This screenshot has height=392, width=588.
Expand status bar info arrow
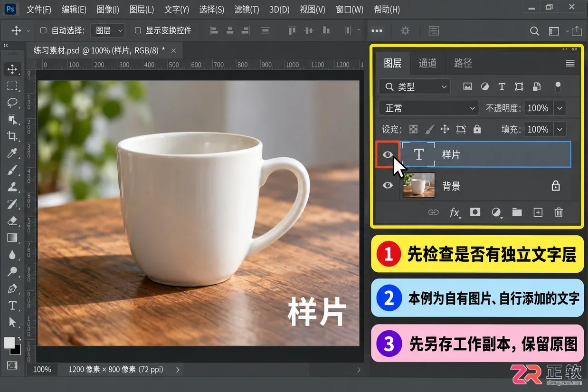178,369
